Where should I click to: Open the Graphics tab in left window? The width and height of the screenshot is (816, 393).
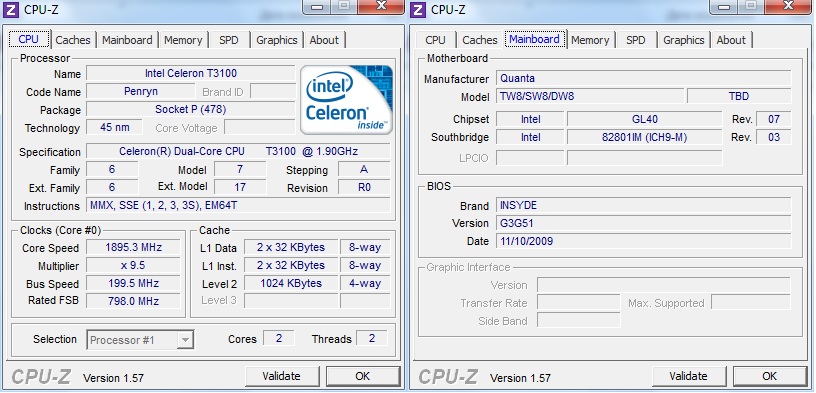pyautogui.click(x=277, y=40)
